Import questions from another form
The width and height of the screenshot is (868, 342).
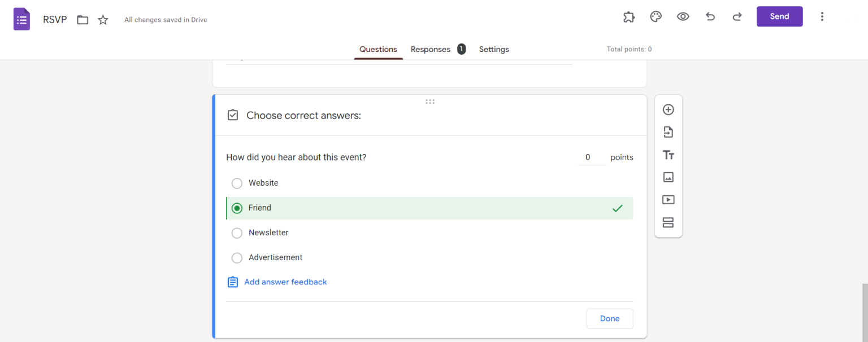click(x=669, y=132)
